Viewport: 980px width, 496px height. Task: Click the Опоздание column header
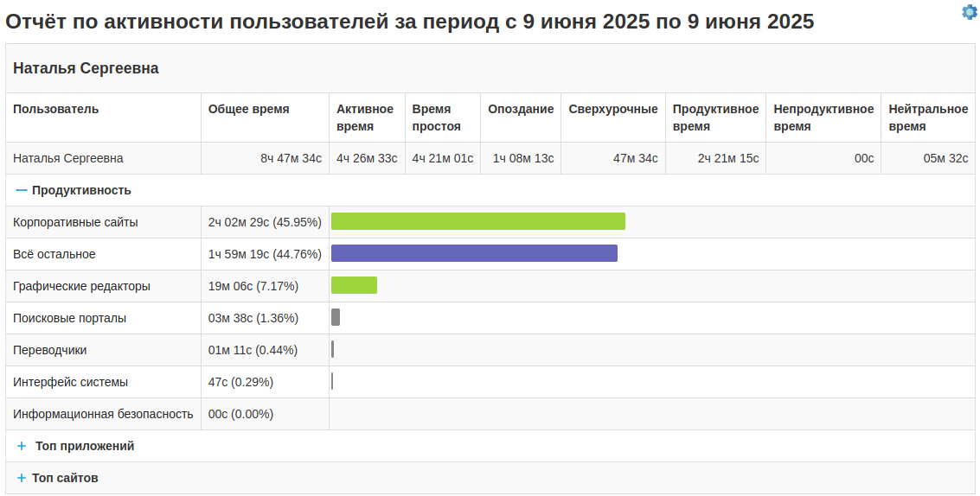click(x=521, y=109)
